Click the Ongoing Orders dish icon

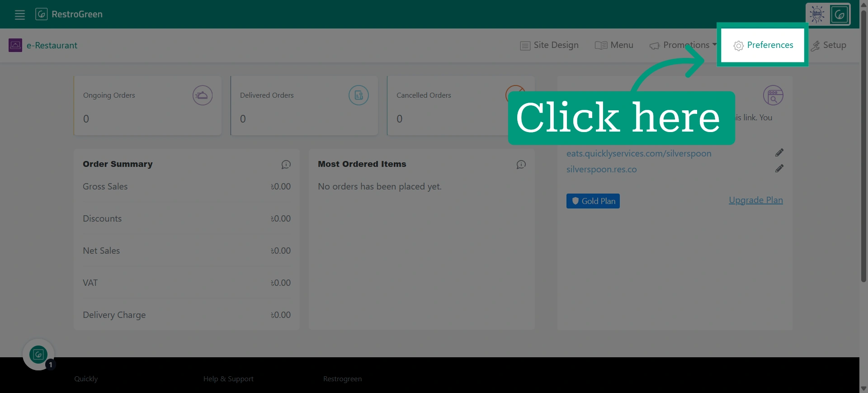pos(203,95)
